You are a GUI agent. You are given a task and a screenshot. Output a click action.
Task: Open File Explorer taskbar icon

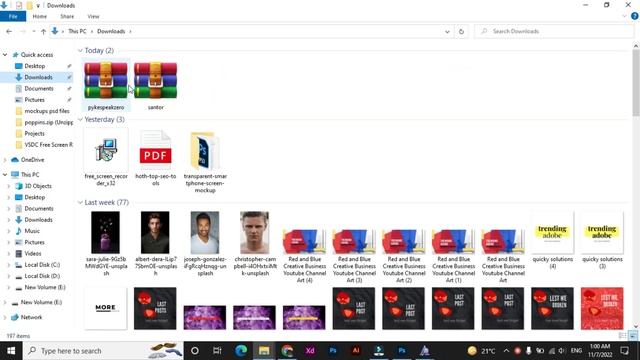coord(264,351)
